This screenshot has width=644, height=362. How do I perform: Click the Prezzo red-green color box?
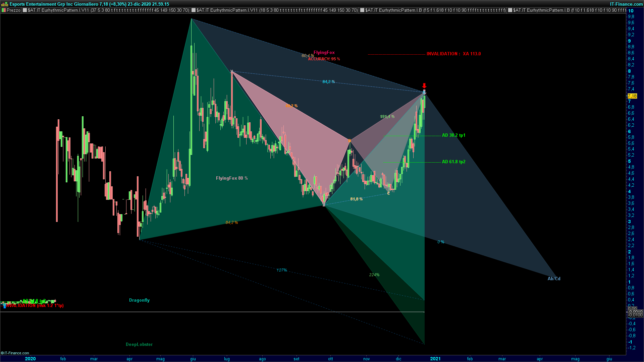(x=4, y=10)
